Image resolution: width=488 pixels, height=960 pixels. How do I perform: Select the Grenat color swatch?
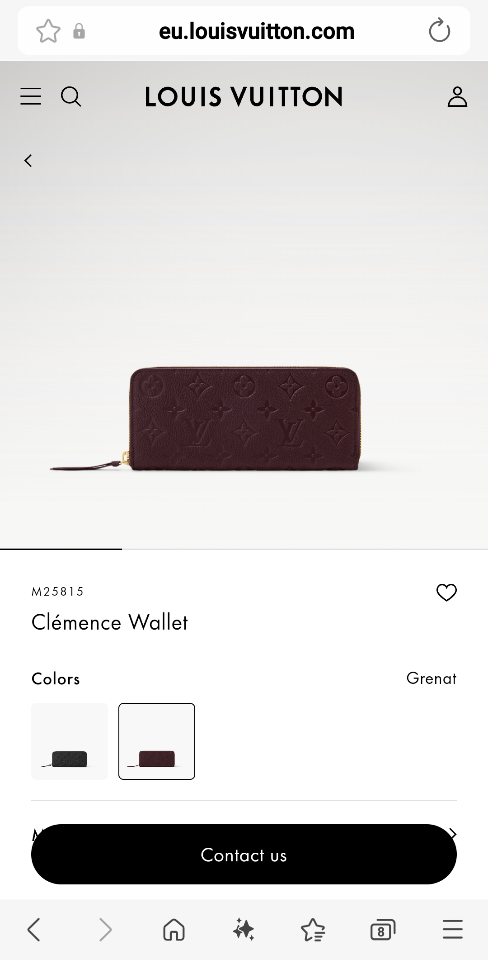coord(157,741)
